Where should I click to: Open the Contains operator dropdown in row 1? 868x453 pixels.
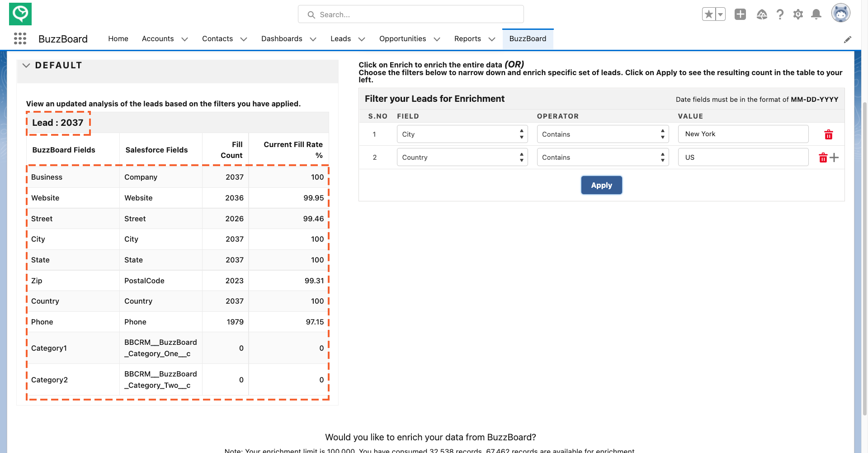click(x=603, y=134)
